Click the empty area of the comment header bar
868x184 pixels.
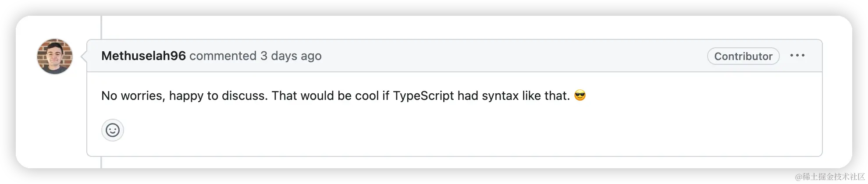504,56
